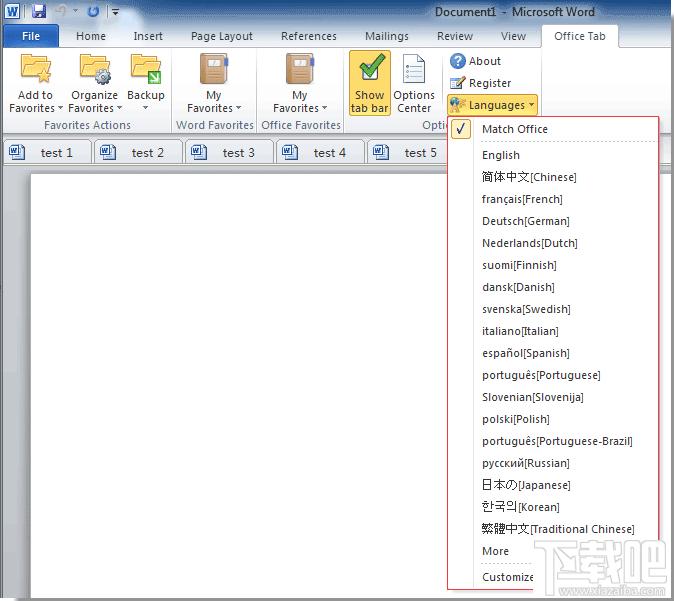This screenshot has width=674, height=601.
Task: Save document with the floppy disk icon
Action: click(39, 11)
